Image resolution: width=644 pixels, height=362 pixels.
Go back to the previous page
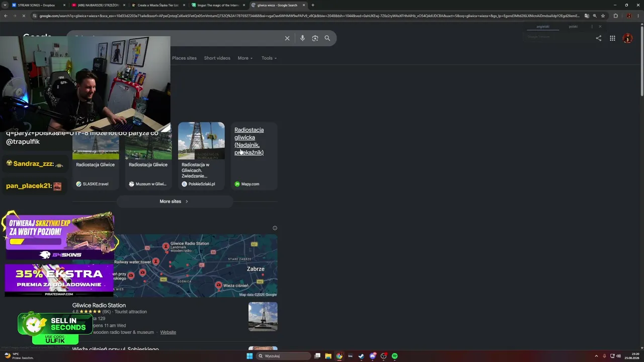click(x=6, y=16)
